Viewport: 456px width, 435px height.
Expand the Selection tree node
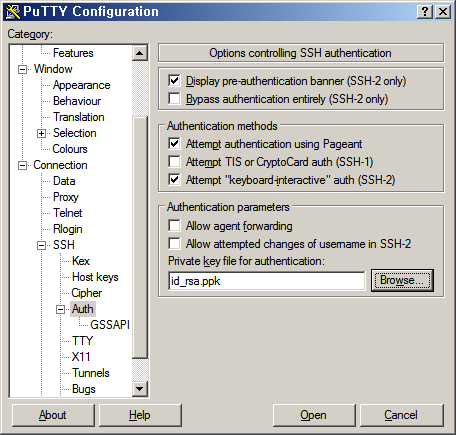[x=41, y=133]
